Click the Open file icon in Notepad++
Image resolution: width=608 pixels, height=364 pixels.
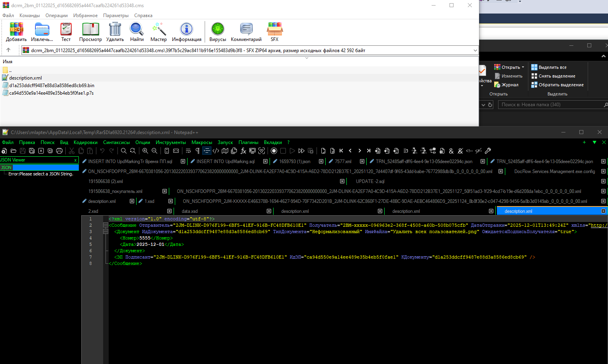point(13,151)
